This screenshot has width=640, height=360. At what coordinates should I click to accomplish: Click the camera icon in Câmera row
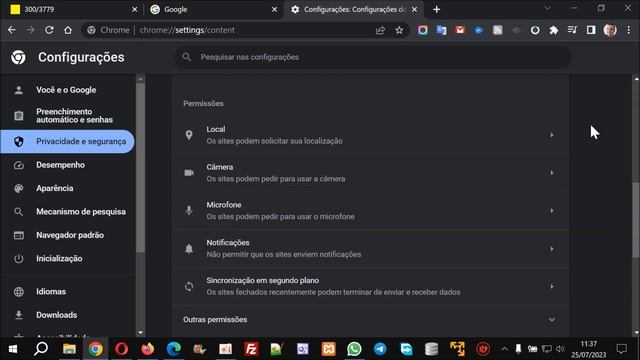pos(189,173)
